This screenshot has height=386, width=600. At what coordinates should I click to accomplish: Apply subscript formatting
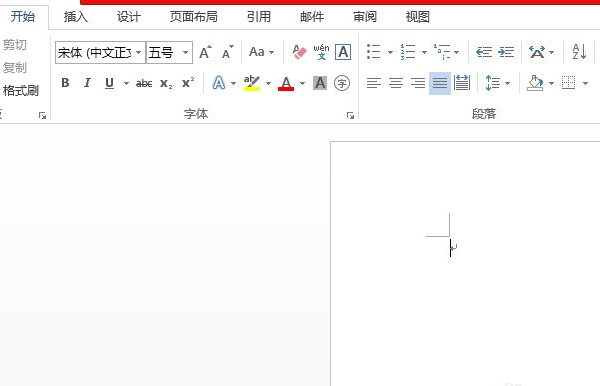(166, 83)
